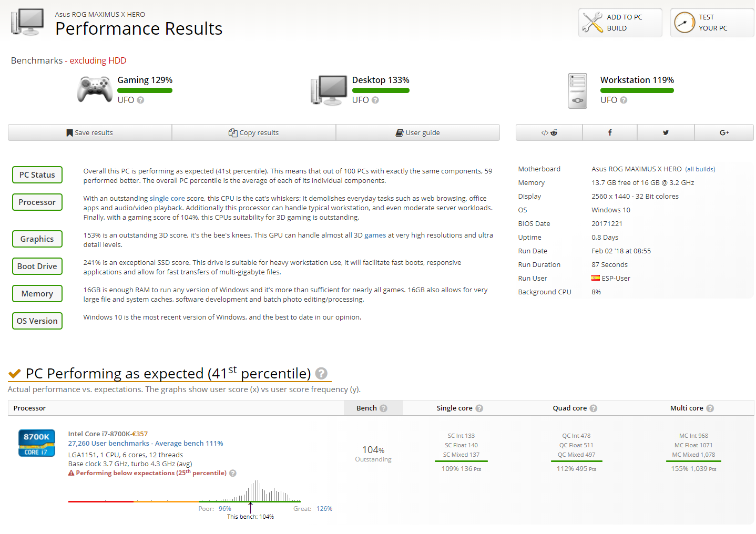The width and height of the screenshot is (756, 534).
Task: Click the Core i7 8700K processor badge
Action: tap(37, 443)
